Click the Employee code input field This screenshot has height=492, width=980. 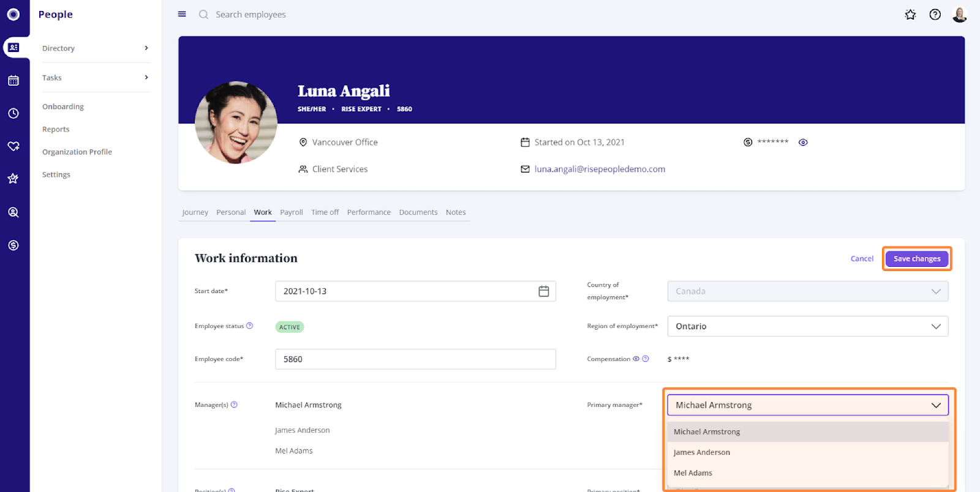click(x=415, y=359)
